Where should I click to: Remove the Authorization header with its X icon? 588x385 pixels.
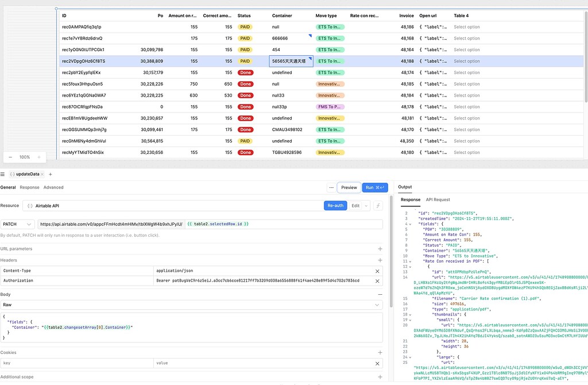378,281
